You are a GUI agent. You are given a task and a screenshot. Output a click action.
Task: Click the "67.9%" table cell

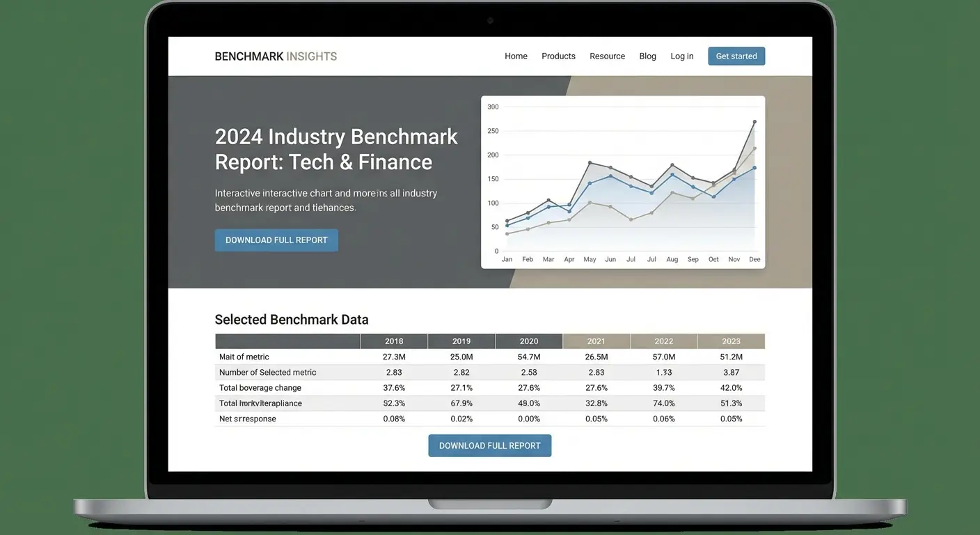click(461, 403)
